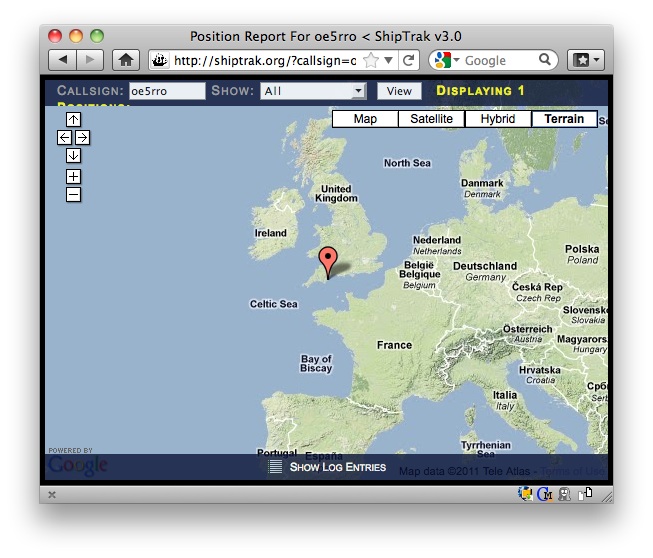Open the Show filter dropdown

click(x=313, y=91)
